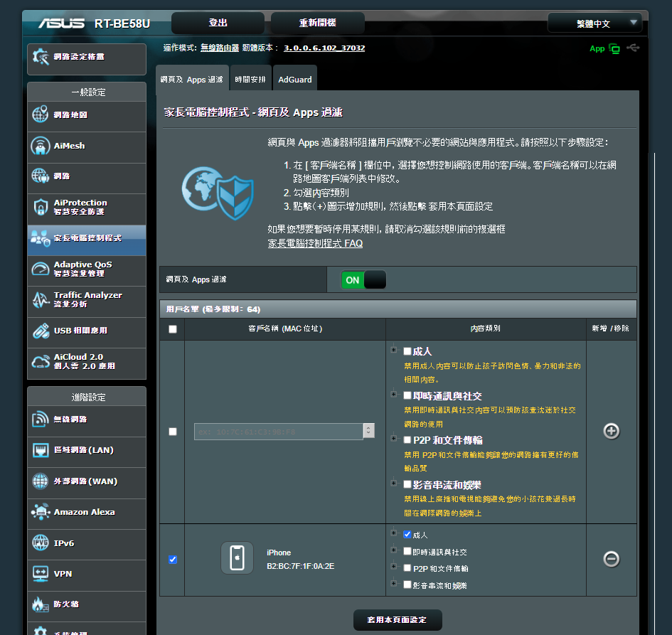Image resolution: width=672 pixels, height=635 pixels.
Task: Expand 影音串流和娛樂 in the iPhone row
Action: click(393, 583)
